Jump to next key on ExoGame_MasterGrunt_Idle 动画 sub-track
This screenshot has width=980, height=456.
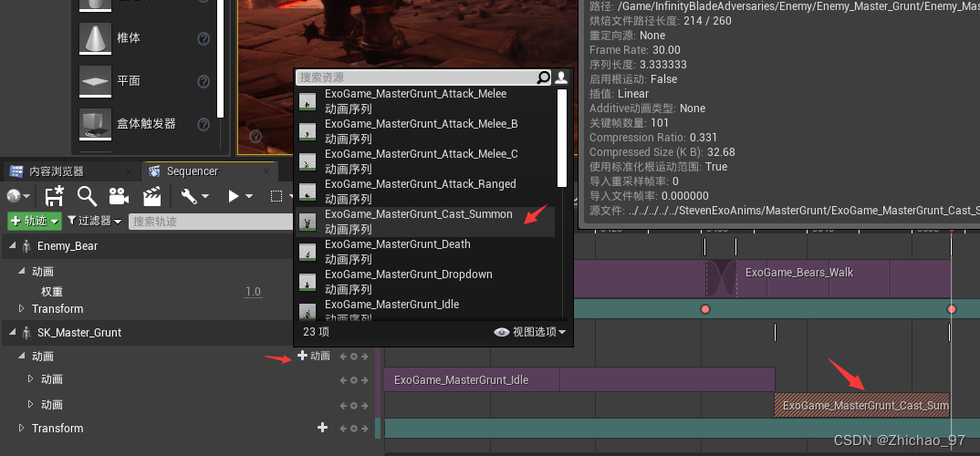pyautogui.click(x=364, y=379)
